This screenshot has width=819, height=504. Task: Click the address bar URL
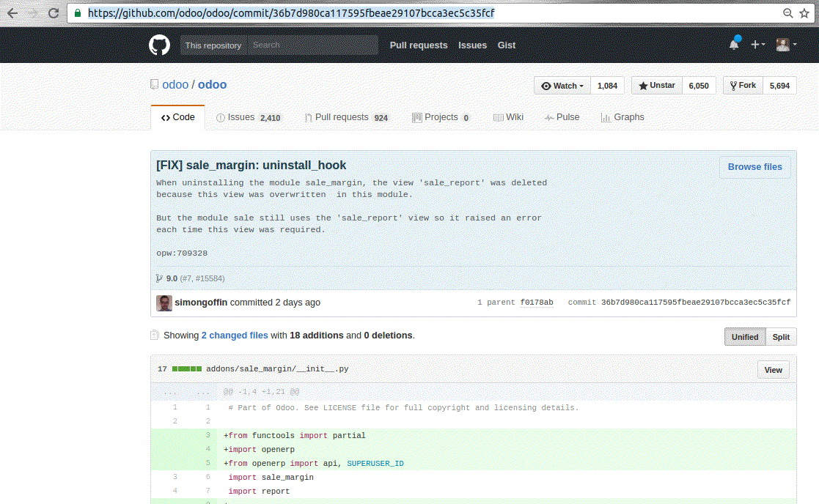(291, 13)
